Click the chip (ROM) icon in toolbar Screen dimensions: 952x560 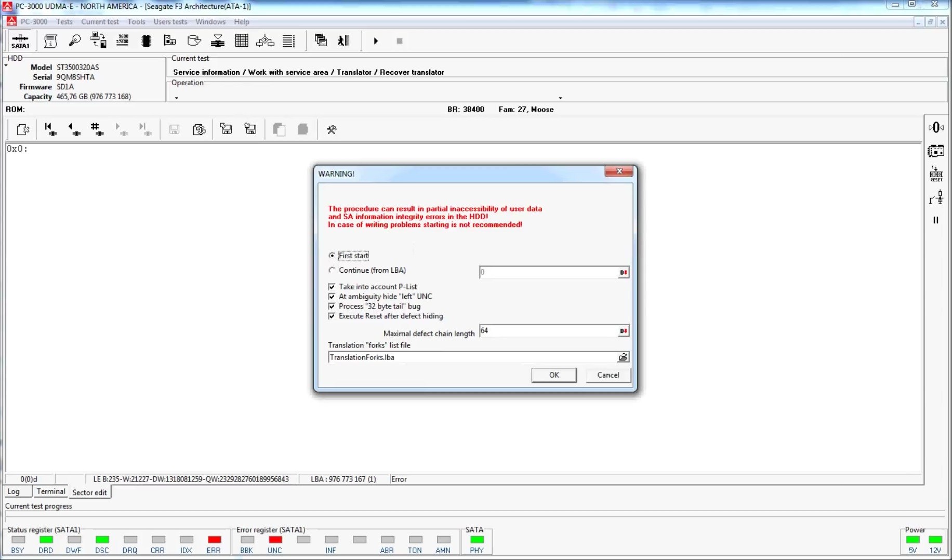[146, 41]
